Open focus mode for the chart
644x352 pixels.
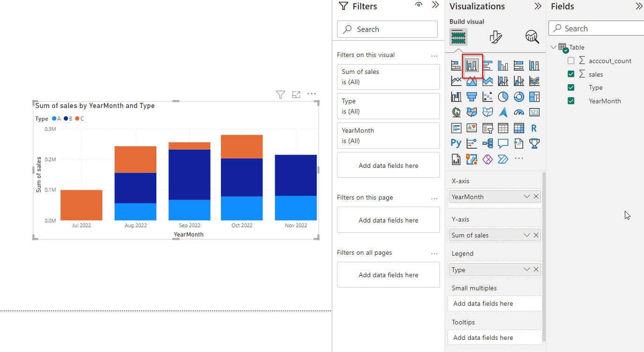pyautogui.click(x=296, y=94)
